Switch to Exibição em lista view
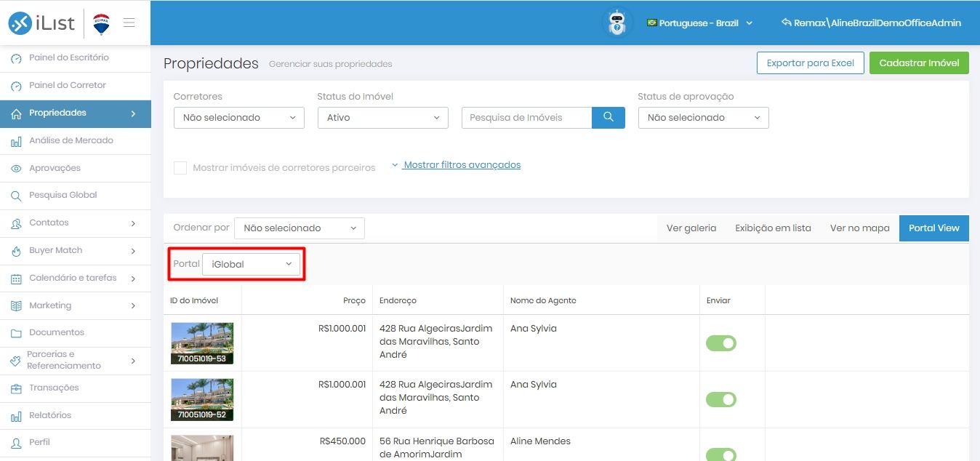This screenshot has height=461, width=980. click(773, 228)
